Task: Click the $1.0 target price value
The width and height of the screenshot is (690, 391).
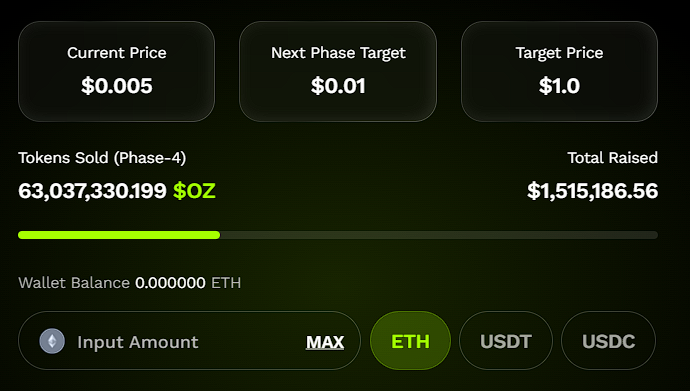Action: tap(559, 86)
